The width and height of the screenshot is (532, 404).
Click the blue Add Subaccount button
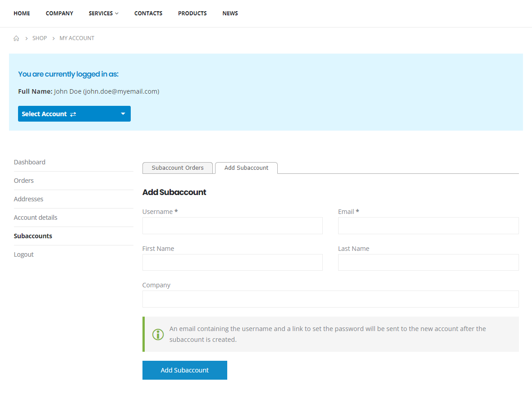(x=184, y=370)
